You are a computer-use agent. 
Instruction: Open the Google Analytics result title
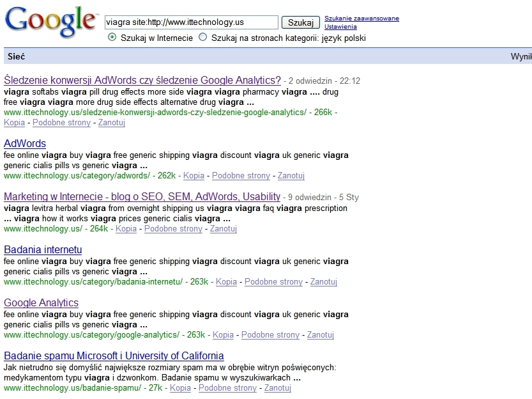click(41, 303)
